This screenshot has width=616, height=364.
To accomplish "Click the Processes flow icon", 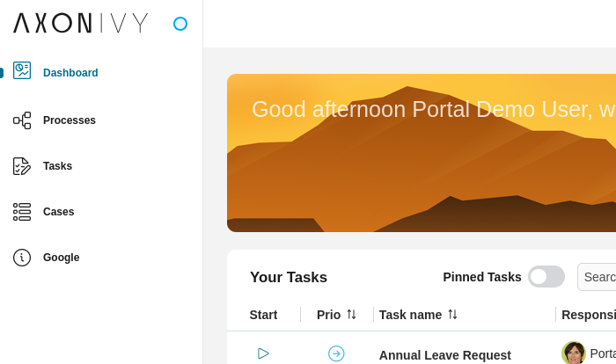I will point(22,120).
